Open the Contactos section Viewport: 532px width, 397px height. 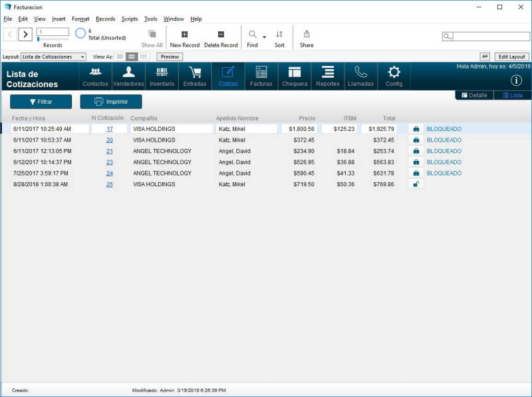[95, 76]
